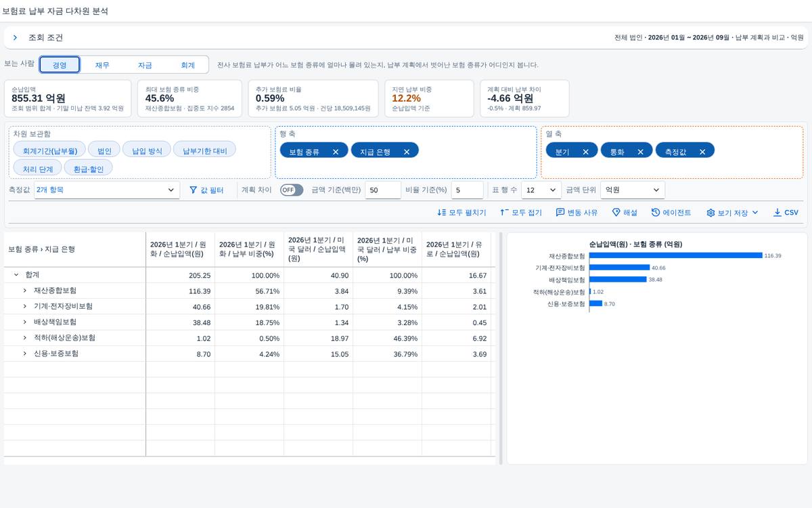Switch to the 경영 persona tab

[x=60, y=65]
